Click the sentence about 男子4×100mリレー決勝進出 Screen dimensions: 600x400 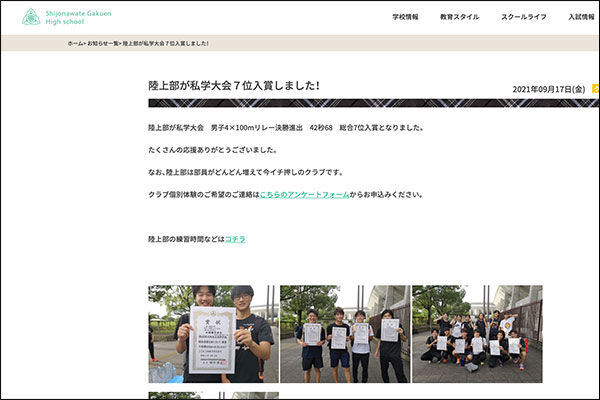point(286,127)
